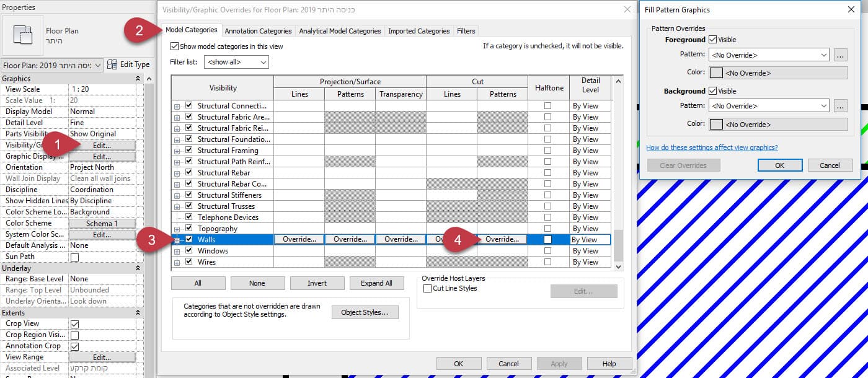This screenshot has height=378, width=868.
Task: Open the Floor Plan view selector dropdown
Action: 51,64
